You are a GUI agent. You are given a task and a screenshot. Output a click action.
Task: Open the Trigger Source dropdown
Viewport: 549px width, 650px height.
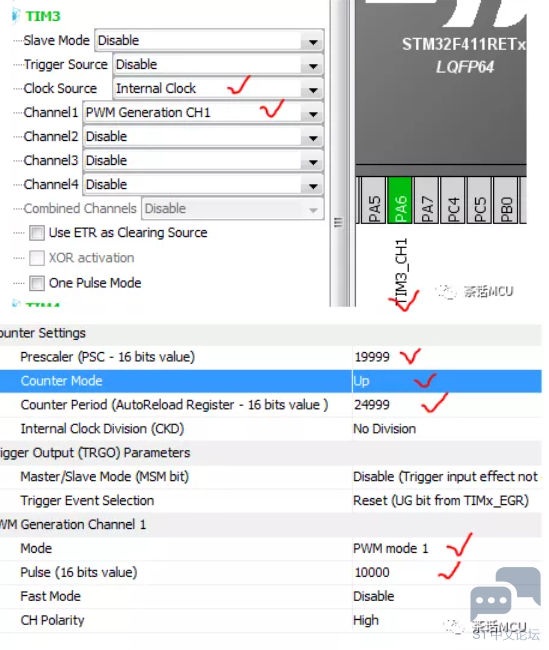(218, 65)
